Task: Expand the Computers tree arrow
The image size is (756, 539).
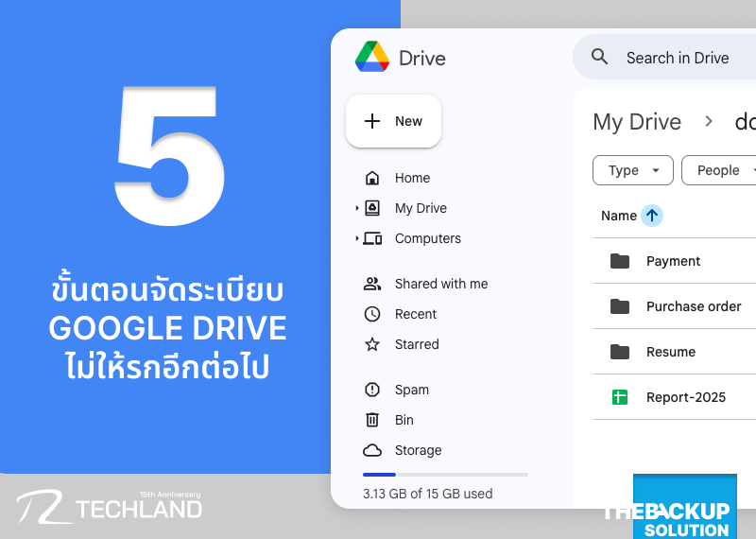Action: pos(357,238)
